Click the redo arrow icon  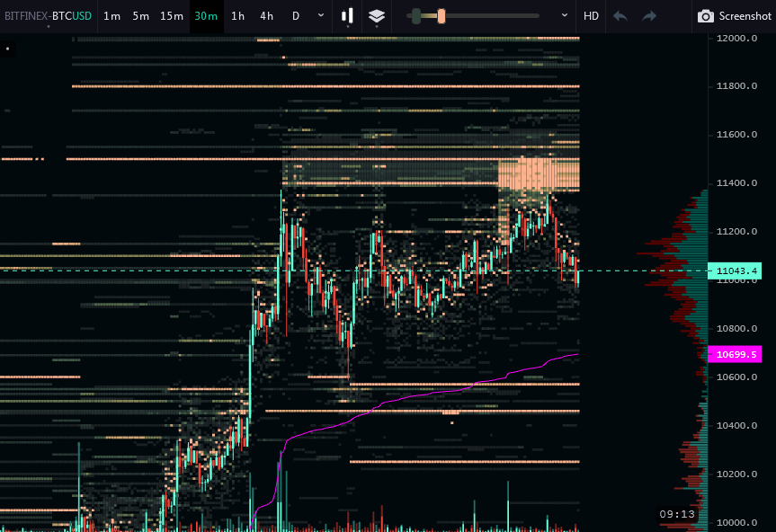tap(649, 16)
